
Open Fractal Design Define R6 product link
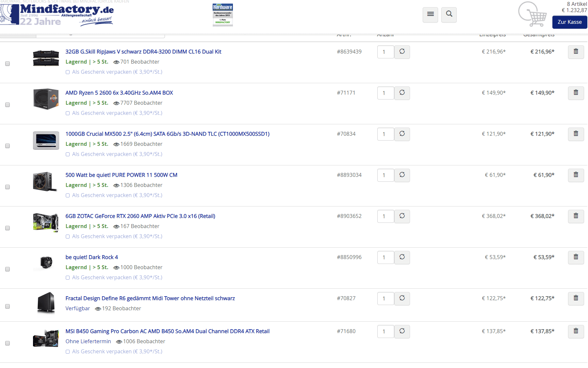[x=150, y=298]
